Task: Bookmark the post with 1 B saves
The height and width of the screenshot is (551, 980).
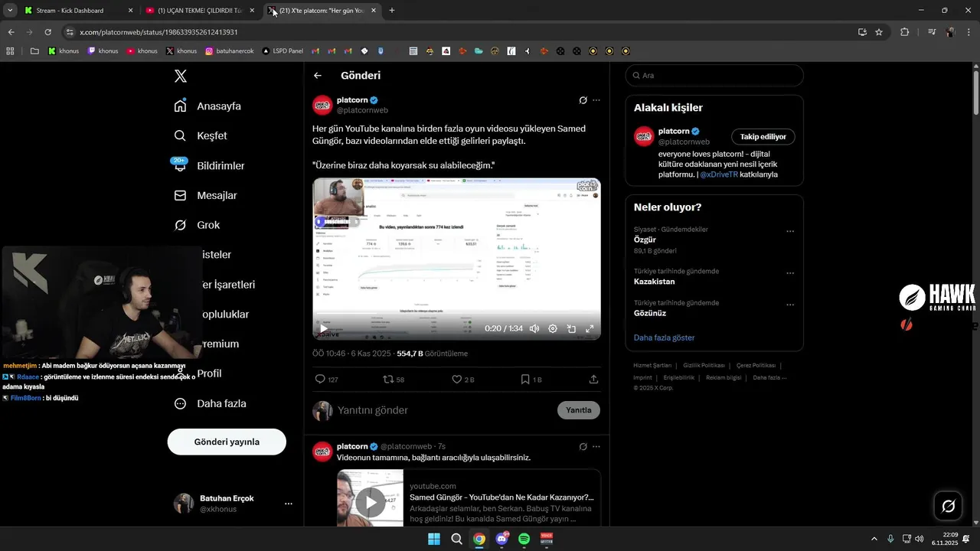Action: 525,379
